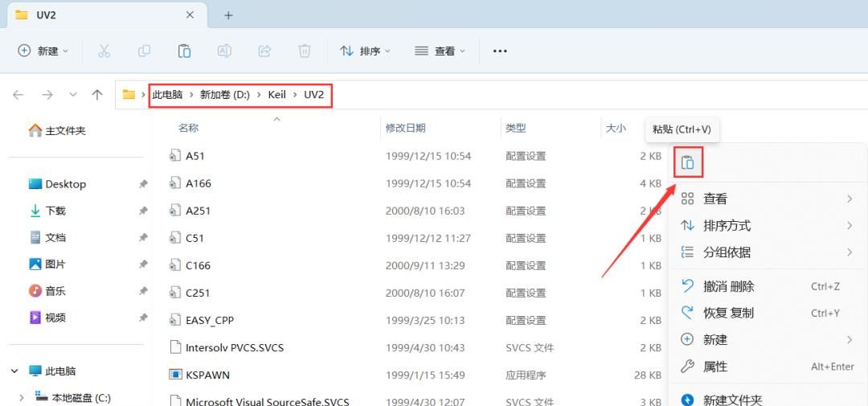This screenshot has width=868, height=406.
Task: Open the recent locations dropdown chevron
Action: pos(73,95)
